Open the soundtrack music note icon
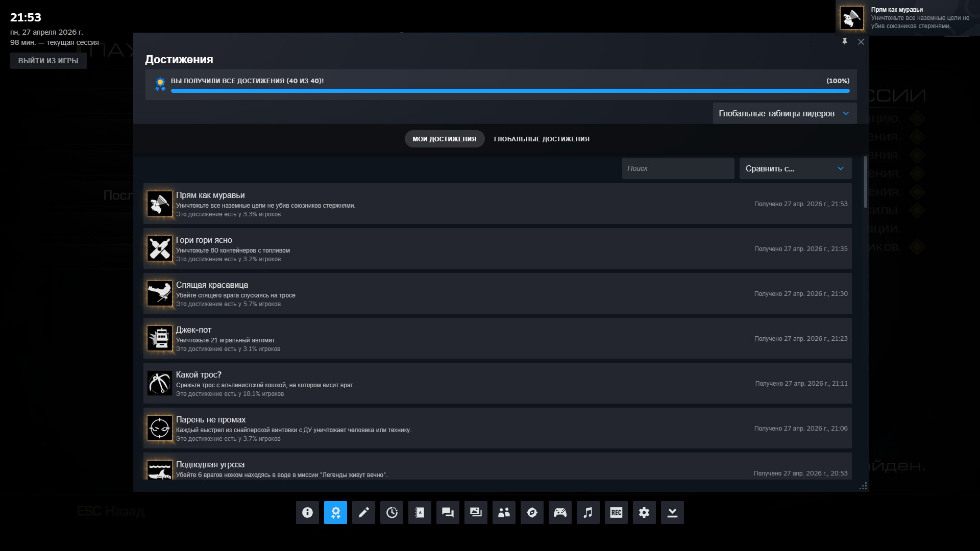This screenshot has height=551, width=980. pyautogui.click(x=588, y=512)
